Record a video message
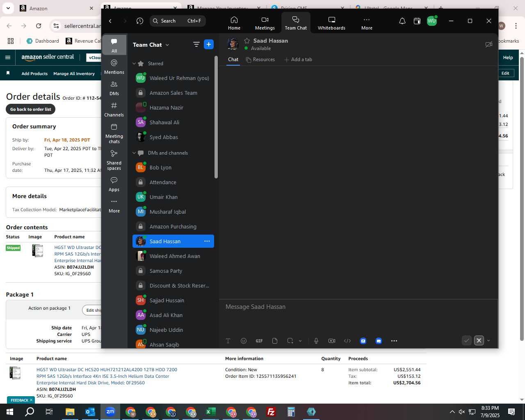The image size is (525, 420). click(x=332, y=341)
